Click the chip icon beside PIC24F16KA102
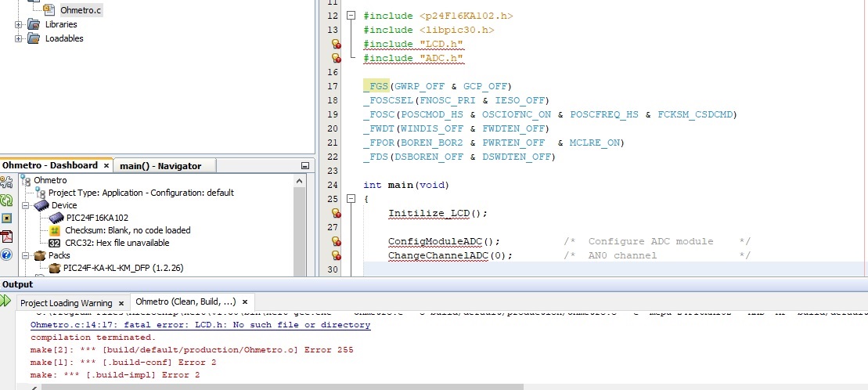The image size is (868, 390). (x=56, y=218)
